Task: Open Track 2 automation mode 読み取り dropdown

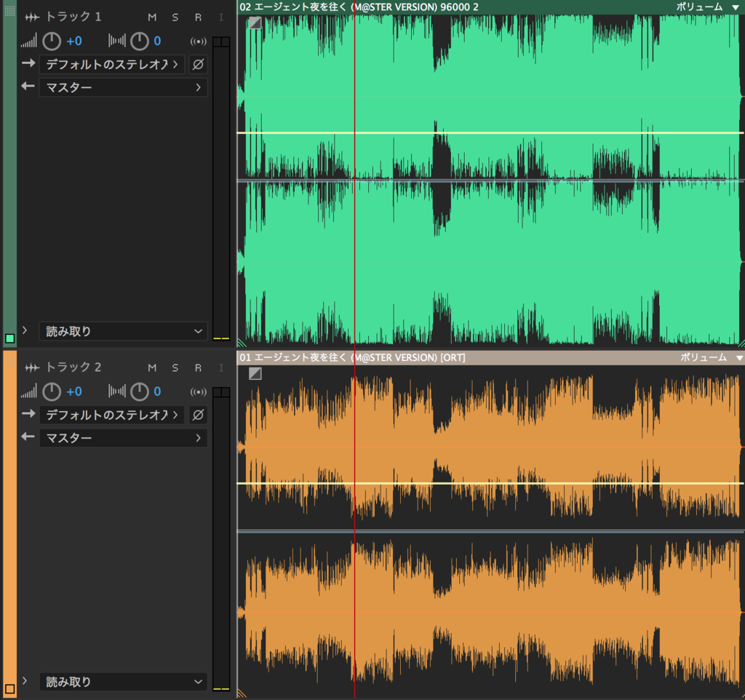Action: tap(123, 682)
